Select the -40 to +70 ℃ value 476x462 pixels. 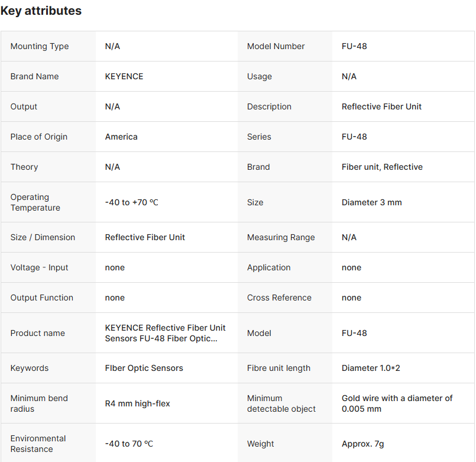click(x=132, y=202)
